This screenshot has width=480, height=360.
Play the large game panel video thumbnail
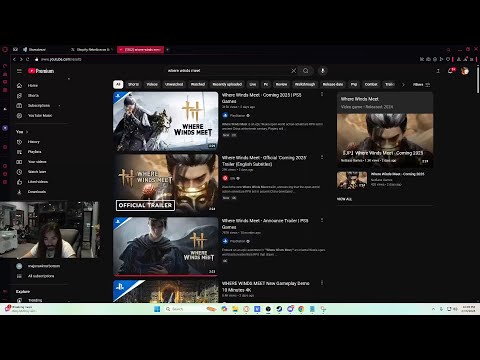coord(385,140)
